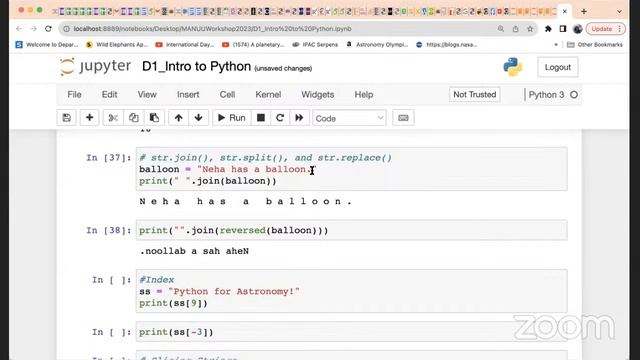
Task: Open the Edit menu
Action: click(x=109, y=95)
